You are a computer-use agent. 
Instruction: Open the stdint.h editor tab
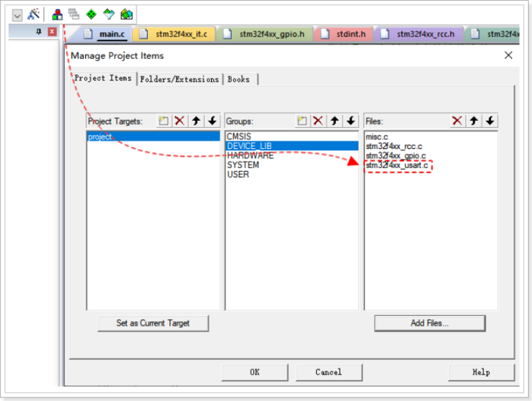(x=344, y=35)
